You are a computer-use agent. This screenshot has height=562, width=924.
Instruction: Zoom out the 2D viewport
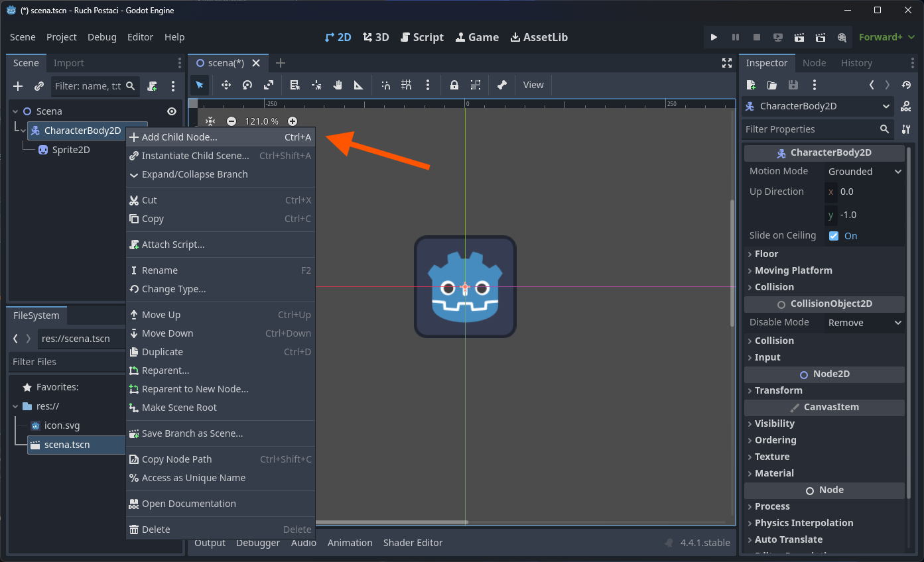point(231,121)
